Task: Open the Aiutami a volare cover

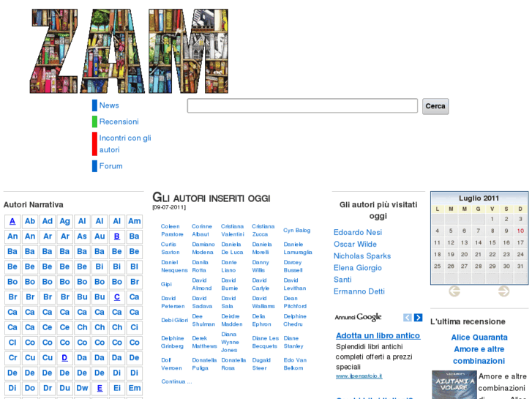Action: click(454, 384)
